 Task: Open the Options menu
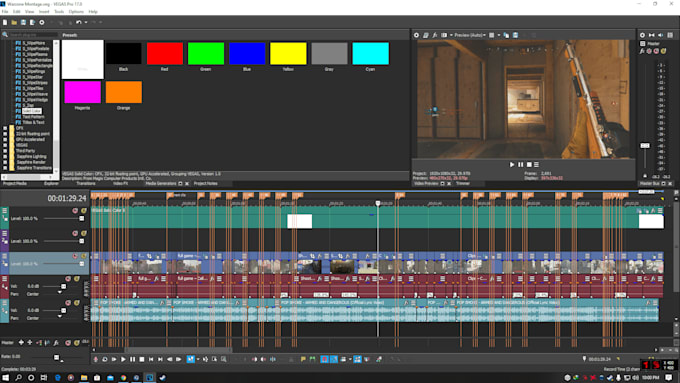coord(76,12)
